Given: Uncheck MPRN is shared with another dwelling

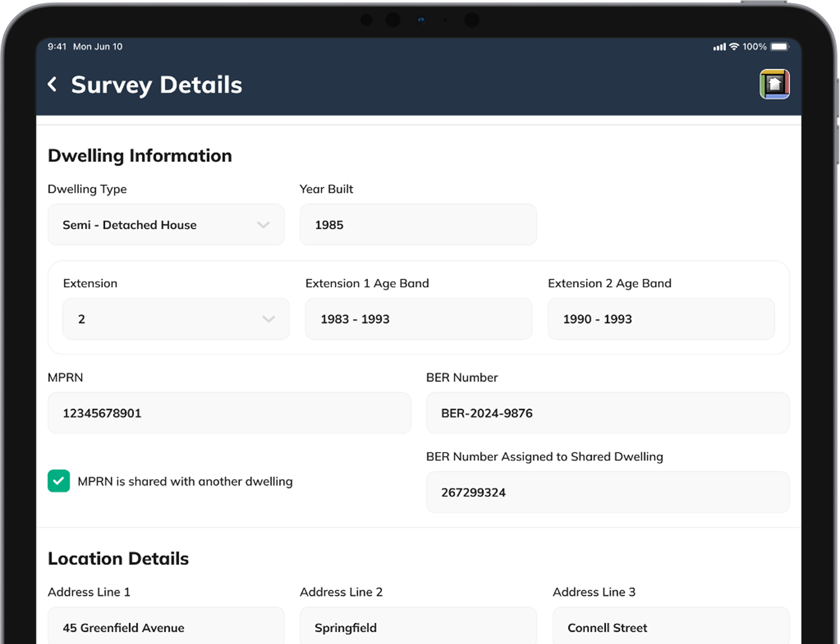Looking at the screenshot, I should tap(59, 481).
